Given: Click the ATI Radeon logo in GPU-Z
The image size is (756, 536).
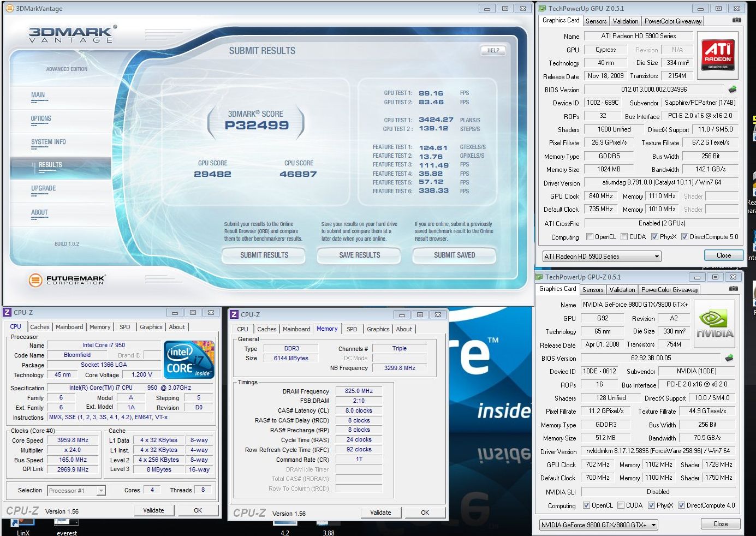Looking at the screenshot, I should 718,55.
